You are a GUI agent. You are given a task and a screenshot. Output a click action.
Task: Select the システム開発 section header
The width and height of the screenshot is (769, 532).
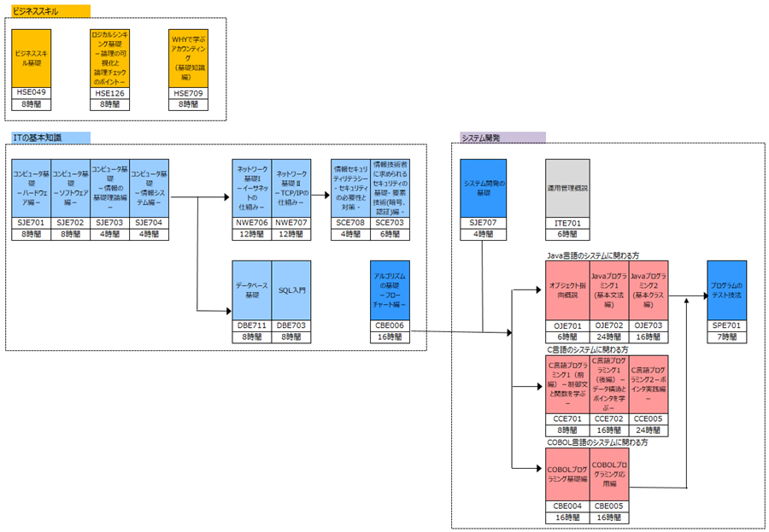(502, 137)
